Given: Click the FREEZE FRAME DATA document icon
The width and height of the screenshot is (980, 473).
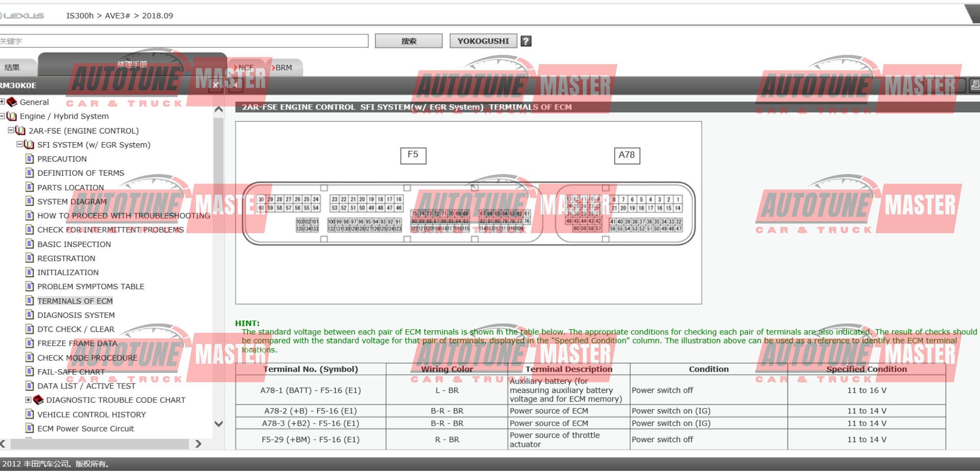Looking at the screenshot, I should click(30, 343).
